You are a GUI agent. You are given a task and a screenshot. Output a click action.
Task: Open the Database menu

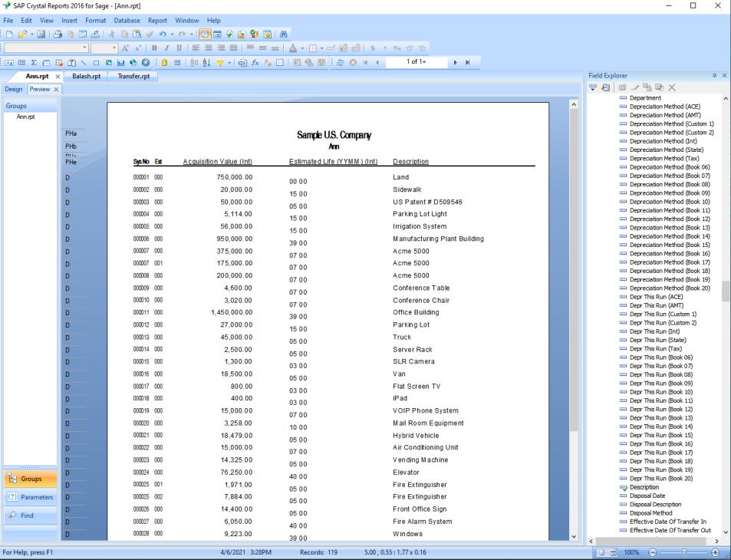click(127, 21)
